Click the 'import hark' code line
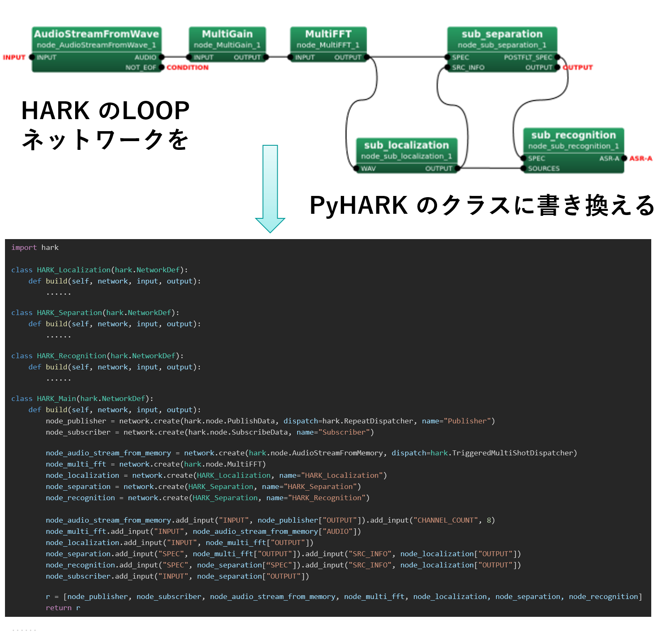This screenshot has height=638, width=672. click(x=35, y=247)
